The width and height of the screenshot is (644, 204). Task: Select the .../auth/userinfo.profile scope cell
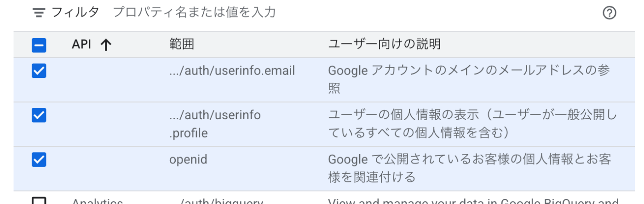click(x=215, y=124)
